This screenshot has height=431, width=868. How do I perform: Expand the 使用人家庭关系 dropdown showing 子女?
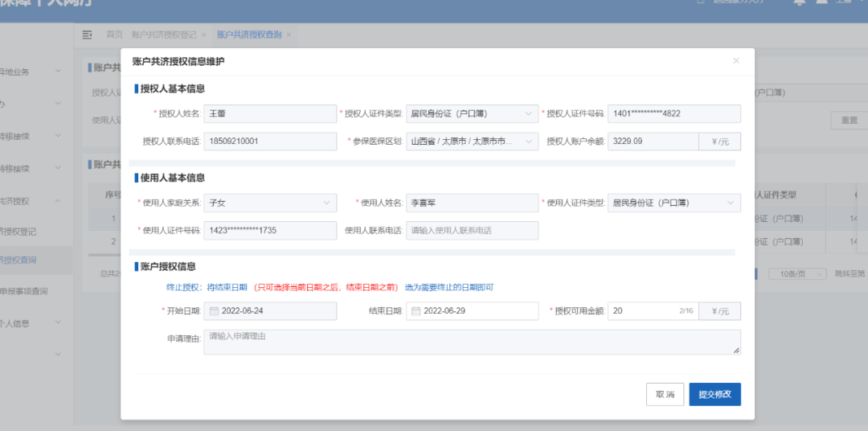[x=270, y=203]
